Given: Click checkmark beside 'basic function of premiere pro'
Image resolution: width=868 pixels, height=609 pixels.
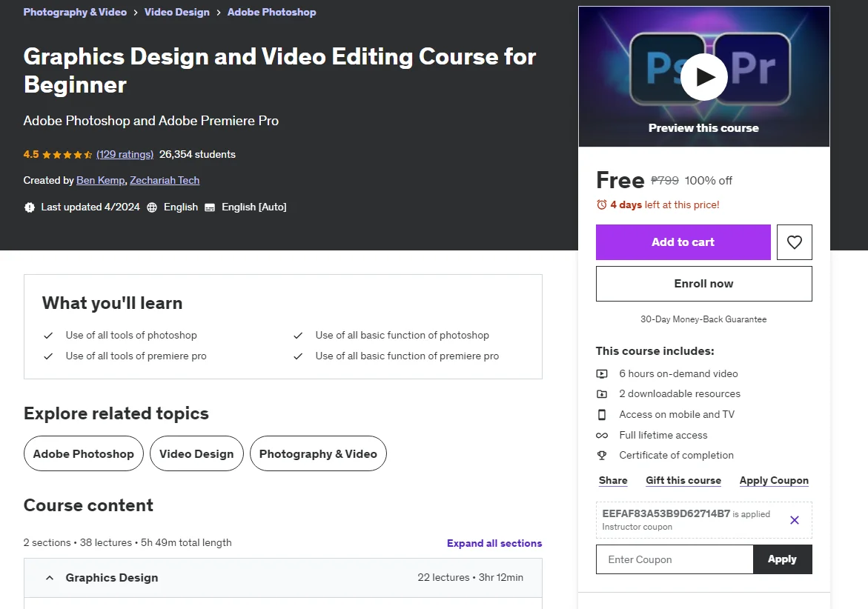Looking at the screenshot, I should pyautogui.click(x=298, y=356).
